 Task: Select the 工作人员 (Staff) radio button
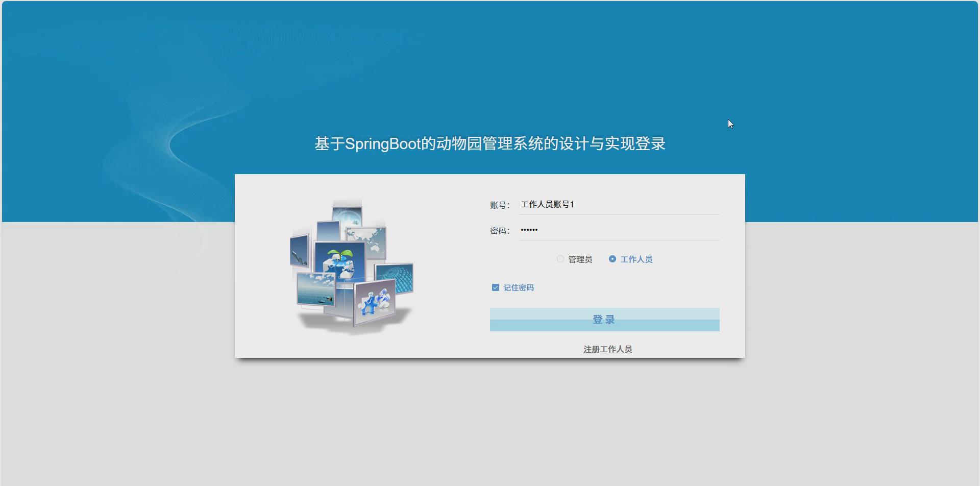click(x=612, y=259)
